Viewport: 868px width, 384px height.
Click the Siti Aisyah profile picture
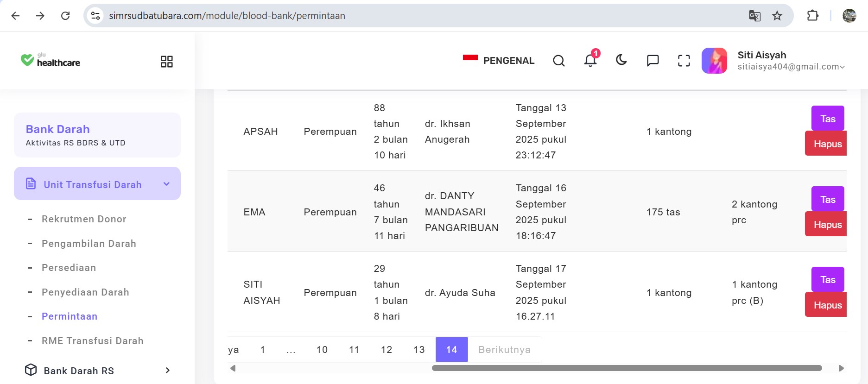[x=714, y=61]
